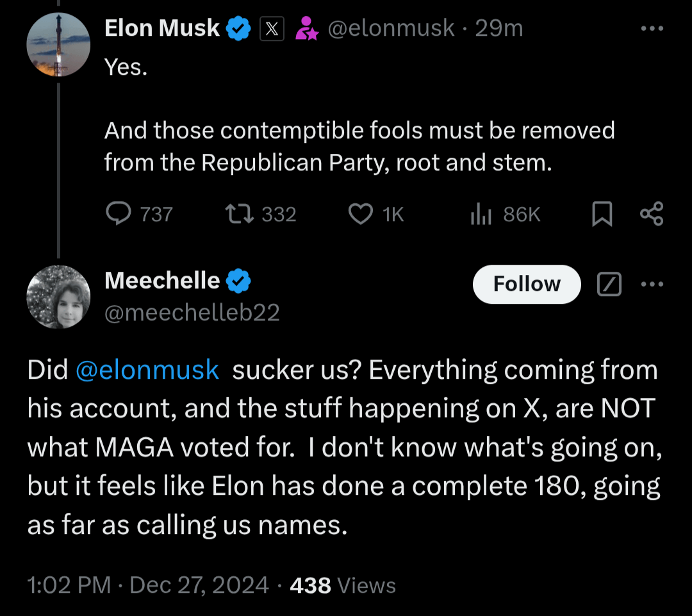Repost Elon Musk's tweet with 332 reposts

(260, 214)
